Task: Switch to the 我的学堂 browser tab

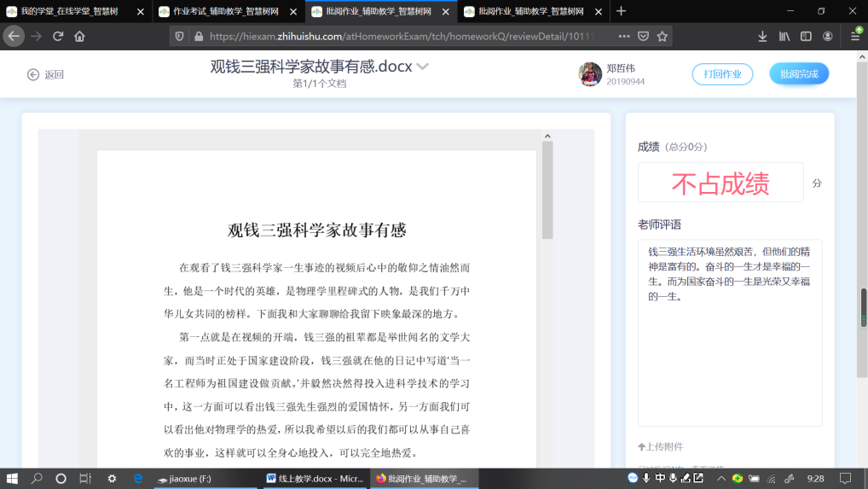Action: point(68,11)
